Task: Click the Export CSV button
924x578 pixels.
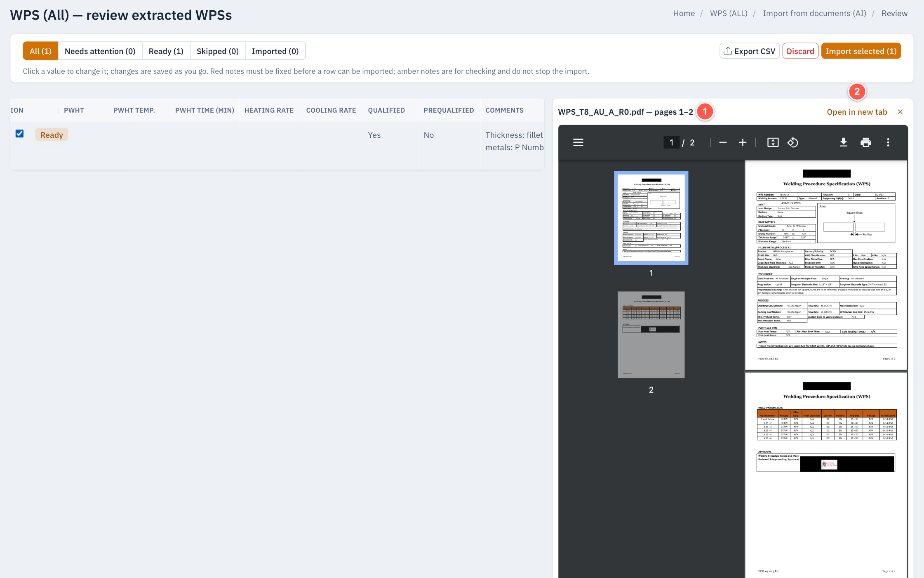Action: (x=749, y=51)
